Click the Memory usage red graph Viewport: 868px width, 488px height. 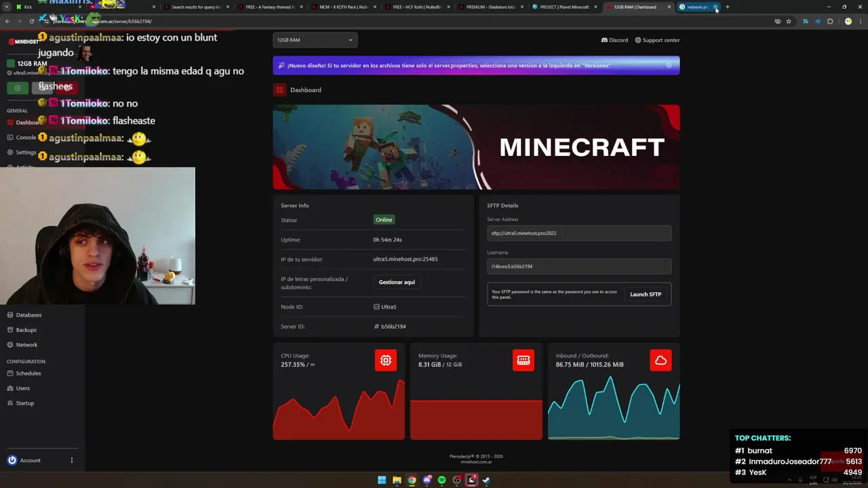tap(476, 420)
